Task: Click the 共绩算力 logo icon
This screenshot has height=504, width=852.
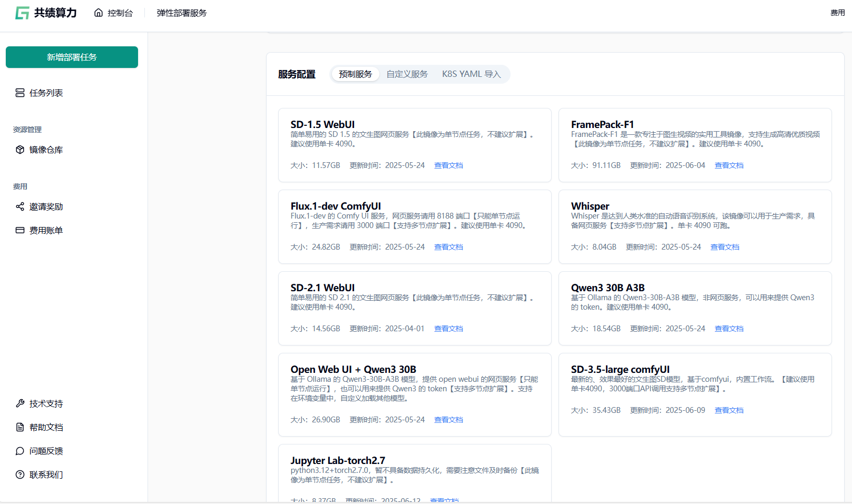Action: [x=22, y=13]
